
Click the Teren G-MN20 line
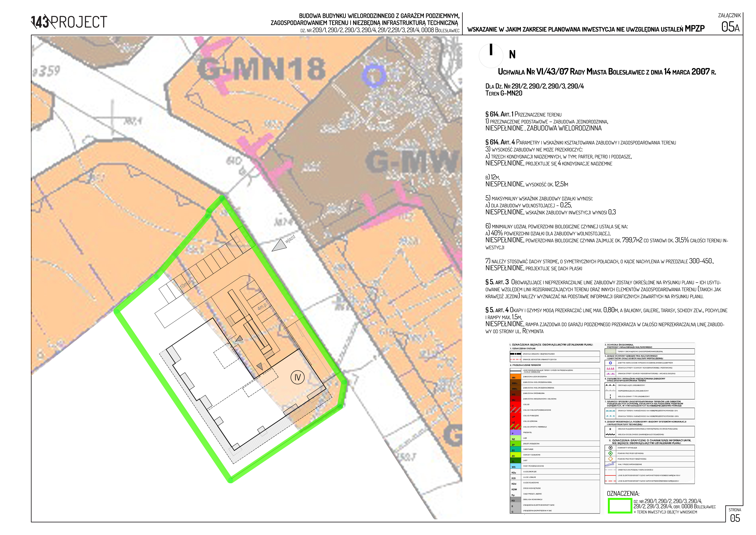(x=504, y=93)
